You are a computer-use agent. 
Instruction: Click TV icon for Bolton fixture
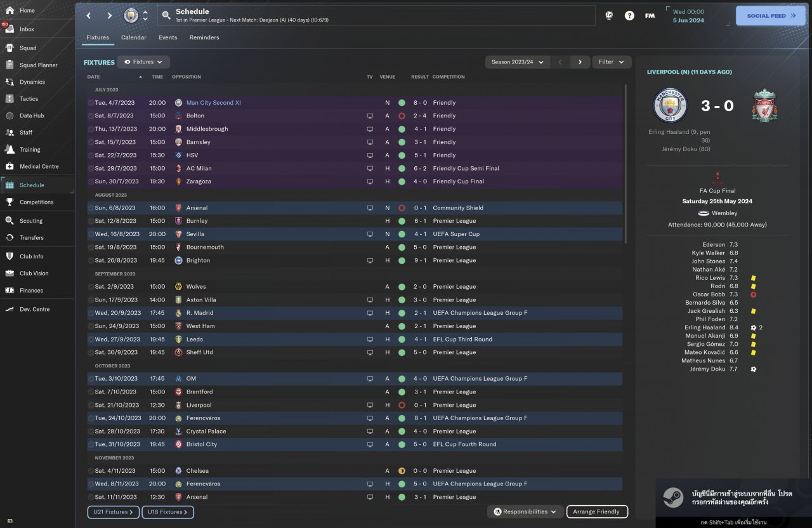[x=370, y=116]
